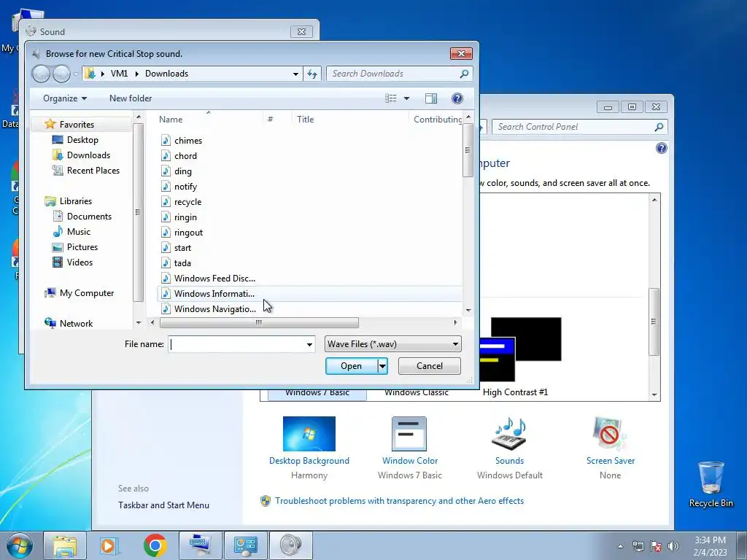Open Screen Saver settings
The height and width of the screenshot is (560, 747).
611,448
